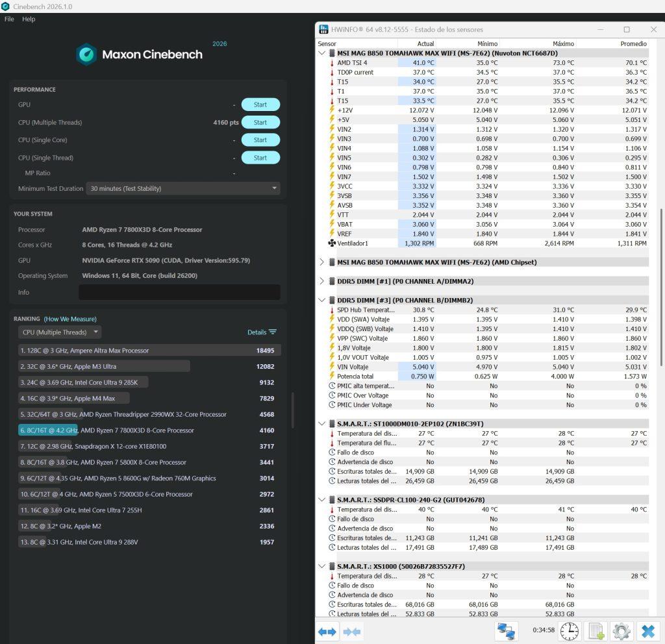Close sensors with blue X icon

(x=648, y=631)
